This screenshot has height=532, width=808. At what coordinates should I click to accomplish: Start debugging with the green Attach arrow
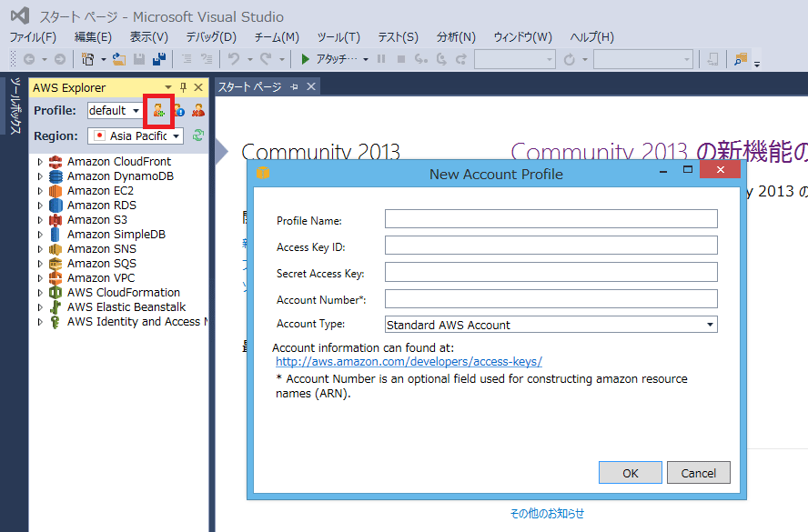[305, 59]
